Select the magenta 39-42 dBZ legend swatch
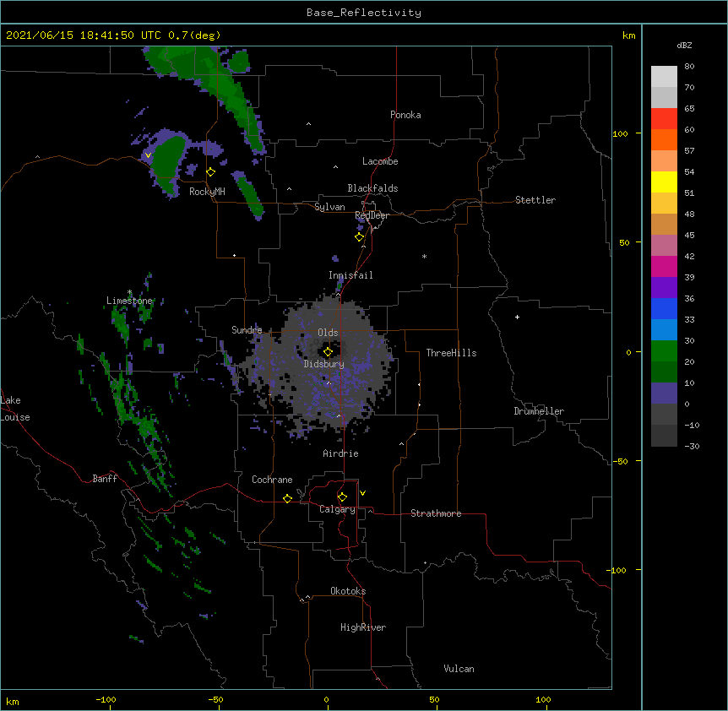The height and width of the screenshot is (711, 728). click(664, 266)
